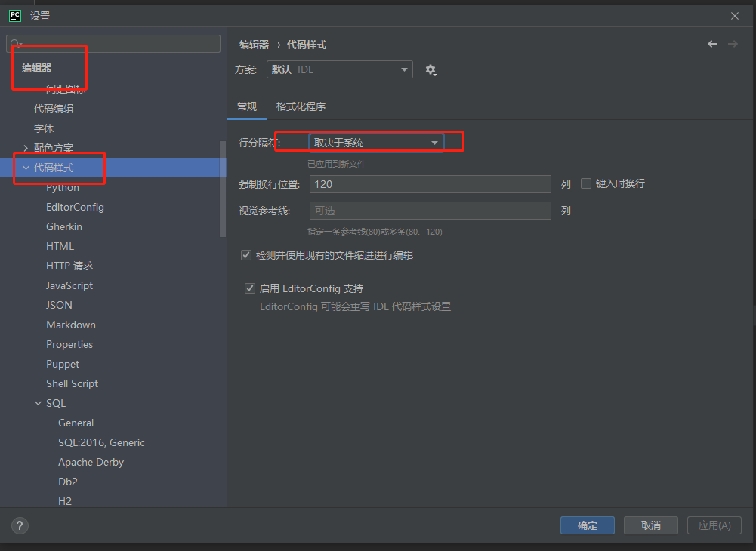Collapse the SQL tree node

click(38, 403)
